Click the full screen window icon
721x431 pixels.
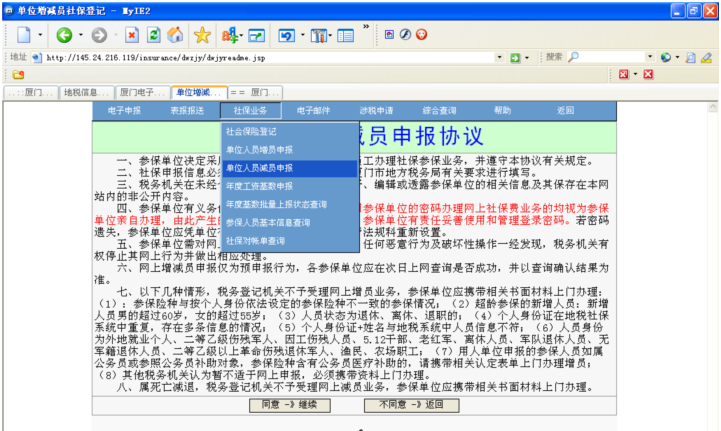click(257, 35)
